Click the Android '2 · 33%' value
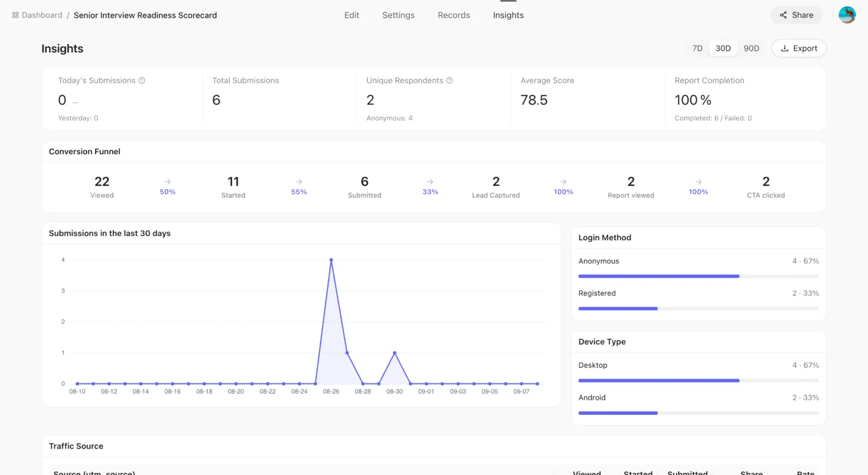 [x=806, y=397]
